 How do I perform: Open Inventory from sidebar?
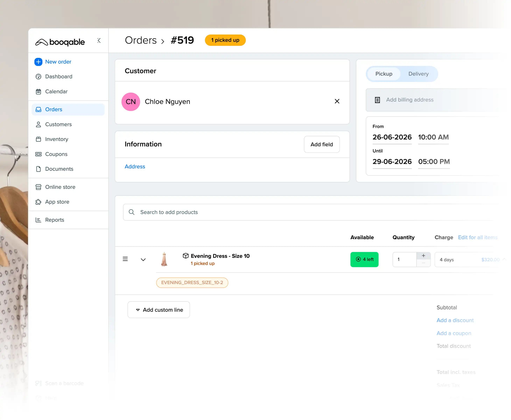pos(57,139)
